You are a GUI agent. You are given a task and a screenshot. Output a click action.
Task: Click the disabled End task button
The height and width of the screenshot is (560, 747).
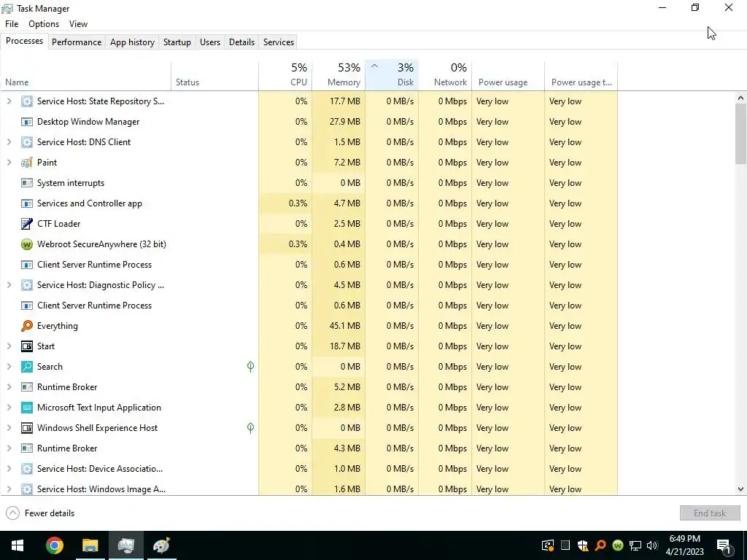click(710, 513)
